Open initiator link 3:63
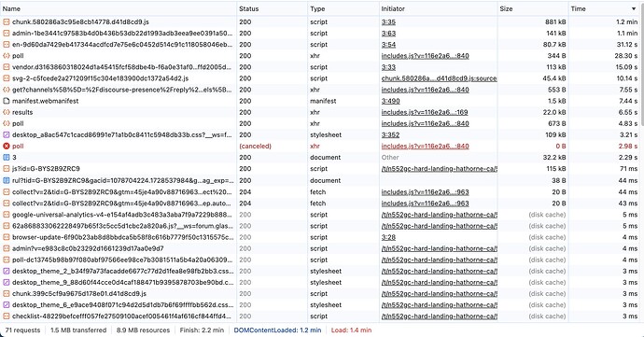Viewport: 644px width, 337px height. [388, 34]
